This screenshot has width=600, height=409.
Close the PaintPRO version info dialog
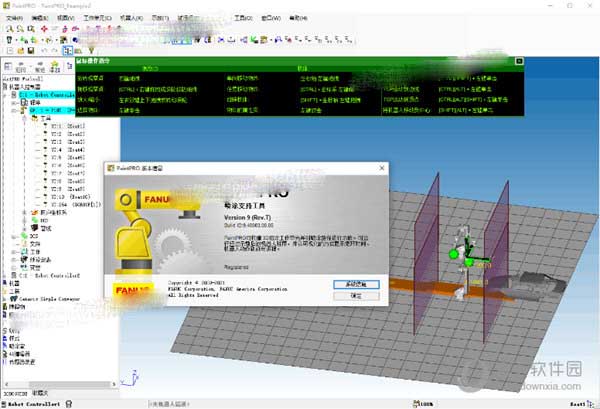tap(382, 168)
